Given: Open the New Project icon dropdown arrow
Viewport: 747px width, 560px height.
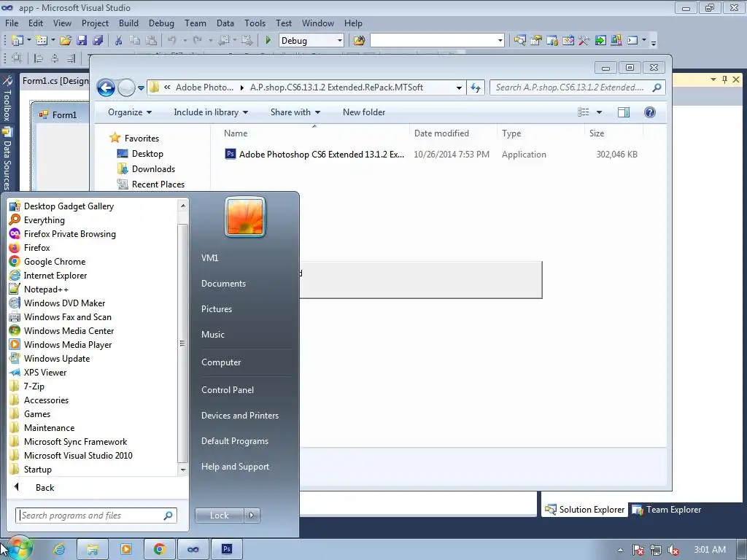Looking at the screenshot, I should (x=28, y=41).
